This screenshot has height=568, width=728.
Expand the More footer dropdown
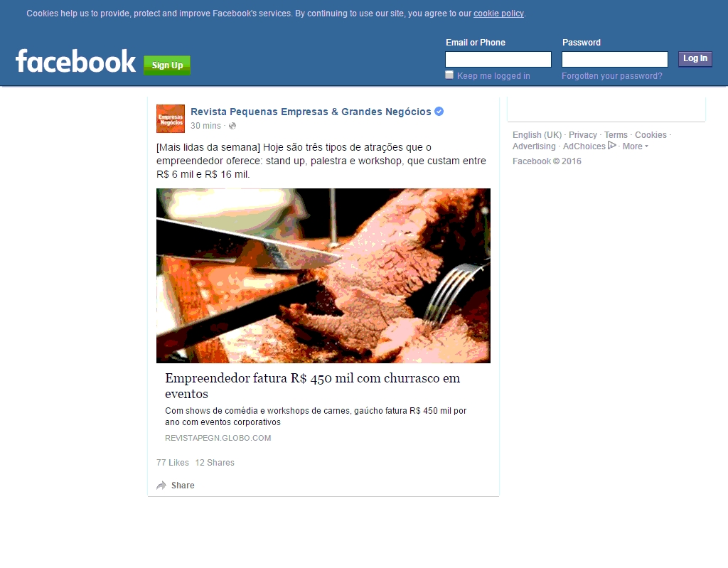[x=635, y=146]
